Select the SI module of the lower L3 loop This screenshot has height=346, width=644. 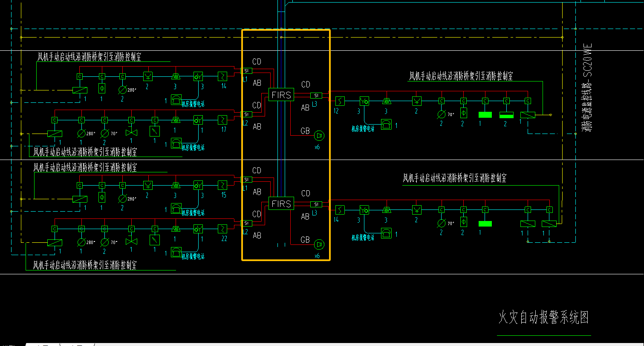pyautogui.click(x=316, y=204)
